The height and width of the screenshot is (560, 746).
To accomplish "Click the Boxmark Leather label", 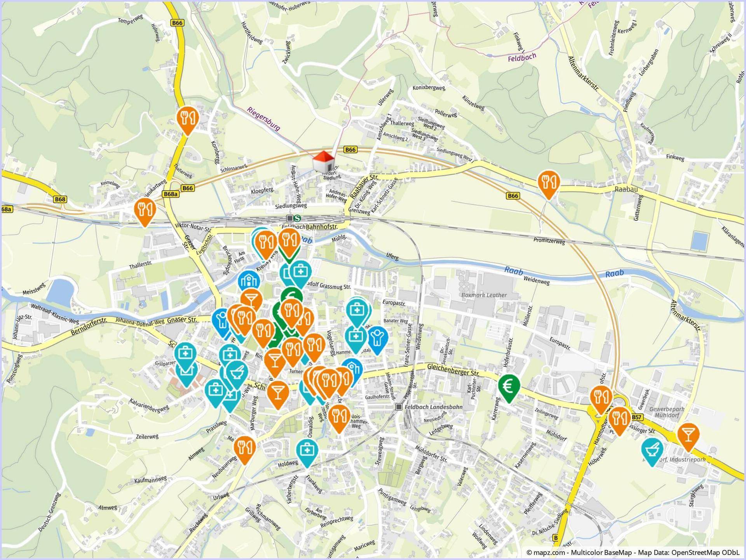I will (484, 295).
